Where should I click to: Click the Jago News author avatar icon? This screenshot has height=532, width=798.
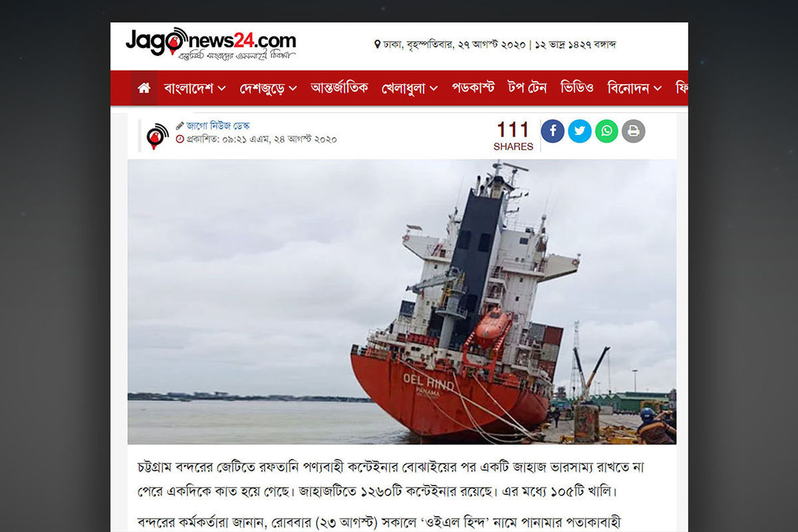pyautogui.click(x=158, y=136)
